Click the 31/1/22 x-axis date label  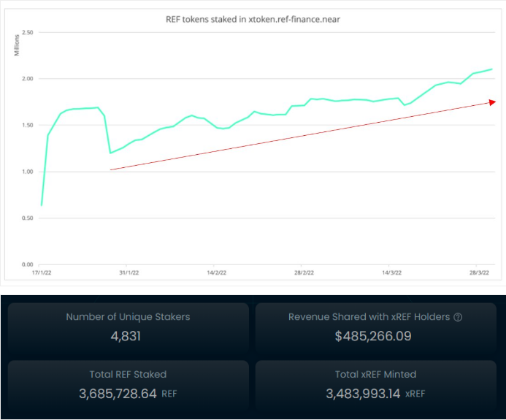point(129,272)
